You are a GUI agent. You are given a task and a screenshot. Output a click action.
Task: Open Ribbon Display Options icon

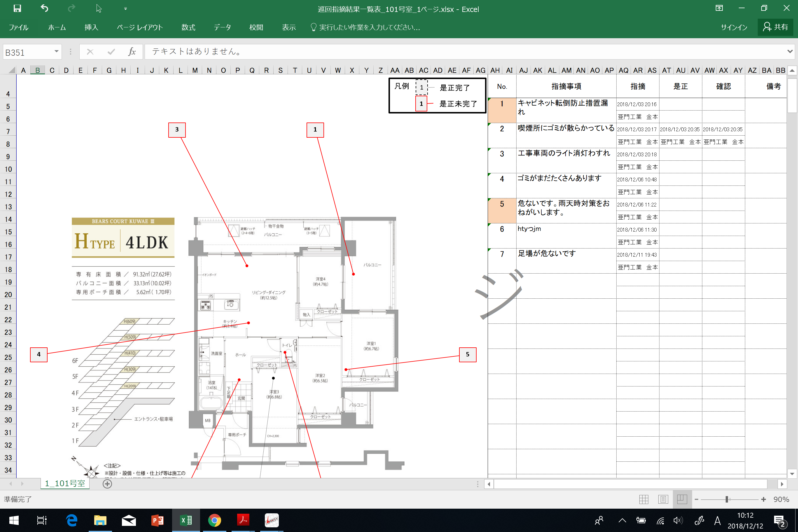pos(719,8)
